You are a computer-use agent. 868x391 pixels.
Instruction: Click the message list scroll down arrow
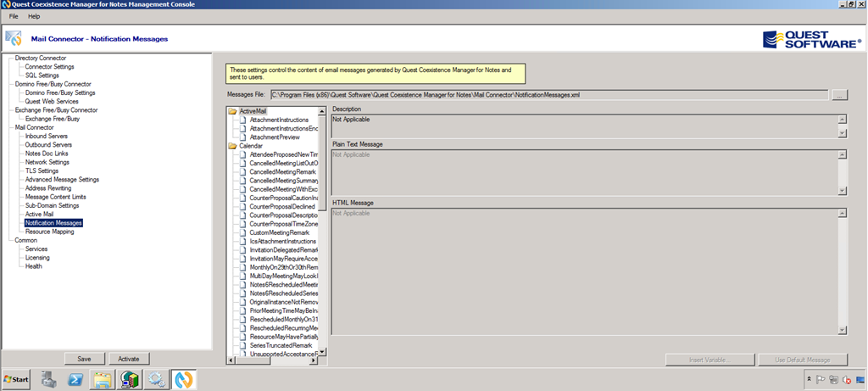coord(323,352)
